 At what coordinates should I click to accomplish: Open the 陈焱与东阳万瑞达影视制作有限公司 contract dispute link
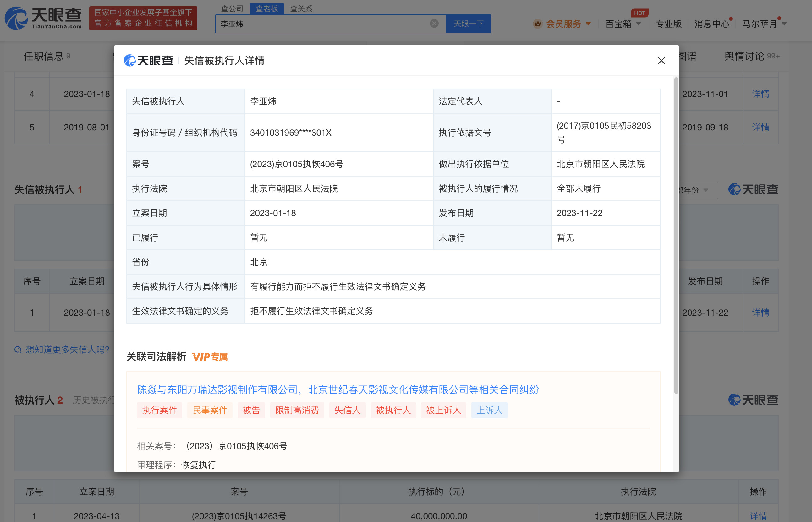pos(338,390)
